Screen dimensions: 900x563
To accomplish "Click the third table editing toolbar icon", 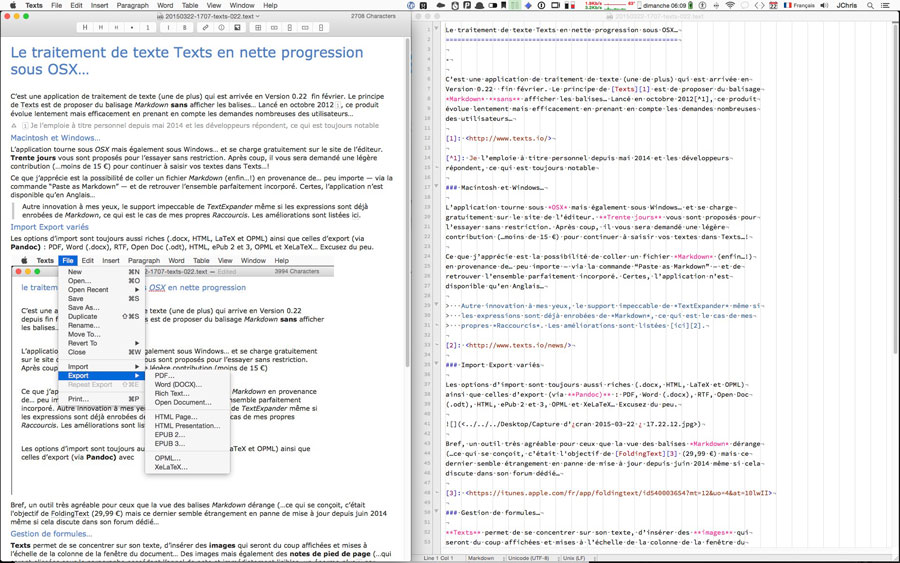I will (x=305, y=27).
